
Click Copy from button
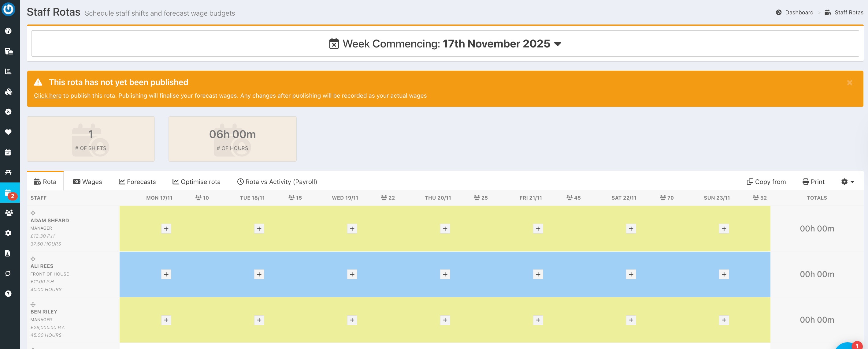tap(766, 182)
